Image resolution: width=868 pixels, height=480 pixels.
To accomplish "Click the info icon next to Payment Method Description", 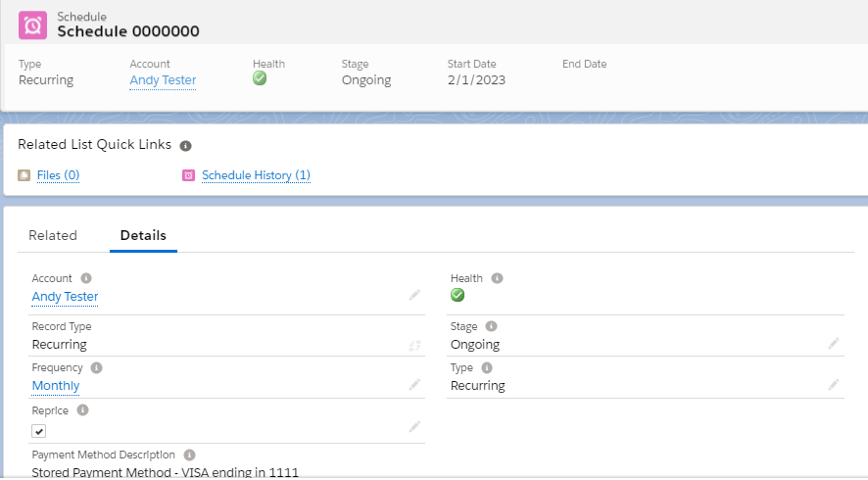I will (x=188, y=456).
